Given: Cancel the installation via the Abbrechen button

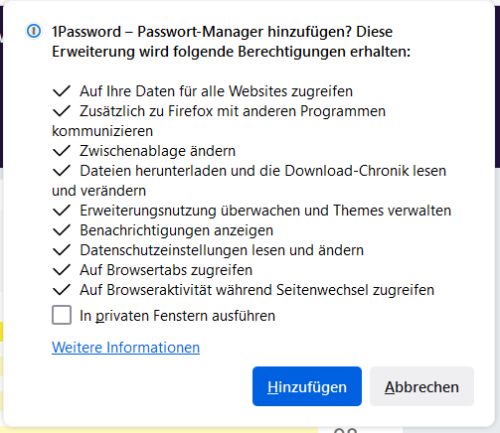Looking at the screenshot, I should 422,386.
